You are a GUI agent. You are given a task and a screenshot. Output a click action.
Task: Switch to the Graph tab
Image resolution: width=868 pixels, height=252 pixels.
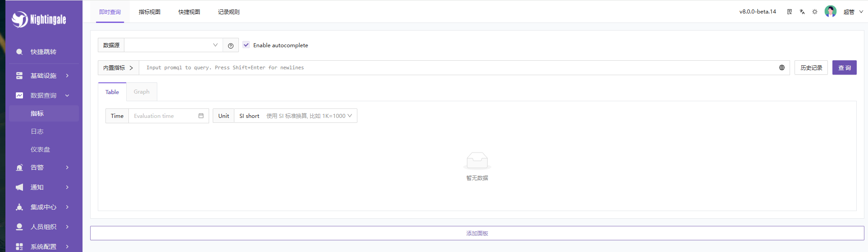(x=142, y=92)
